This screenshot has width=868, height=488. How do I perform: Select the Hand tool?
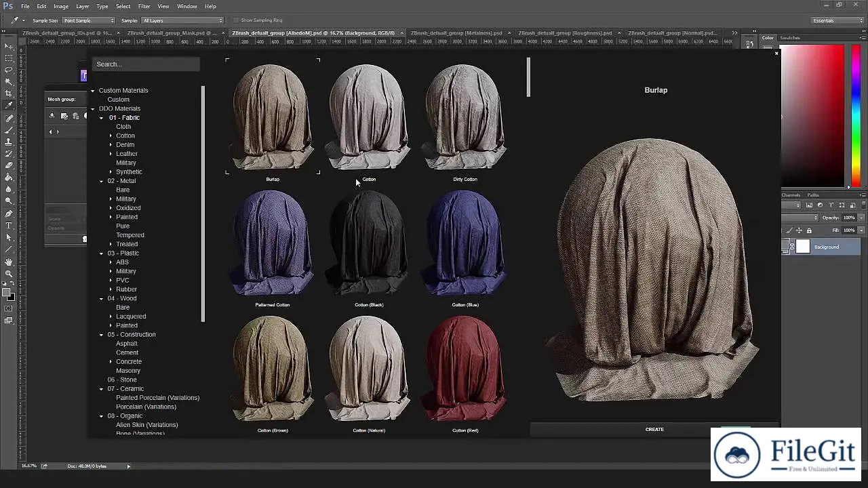[9, 262]
